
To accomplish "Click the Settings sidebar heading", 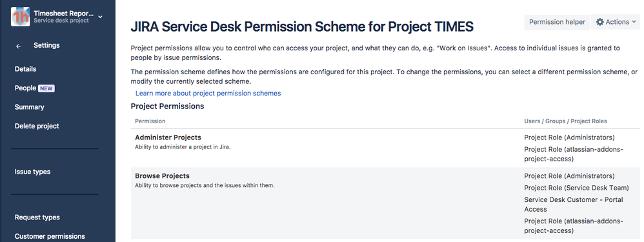I will coord(46,45).
